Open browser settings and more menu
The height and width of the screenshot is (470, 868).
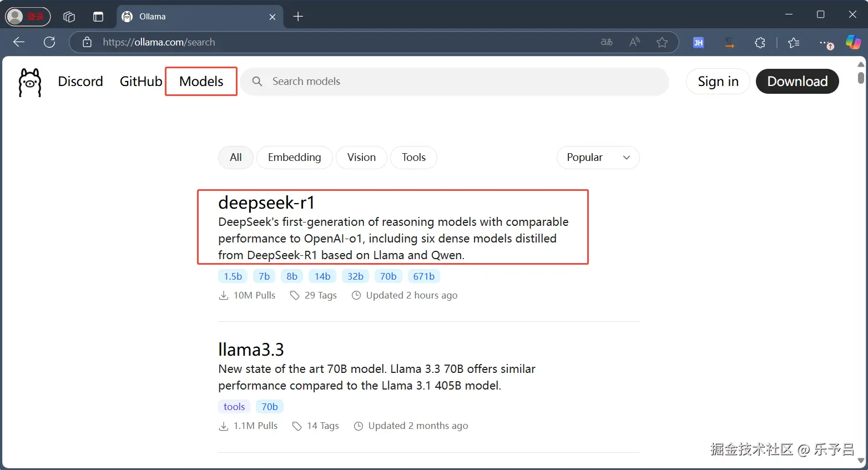pos(826,43)
